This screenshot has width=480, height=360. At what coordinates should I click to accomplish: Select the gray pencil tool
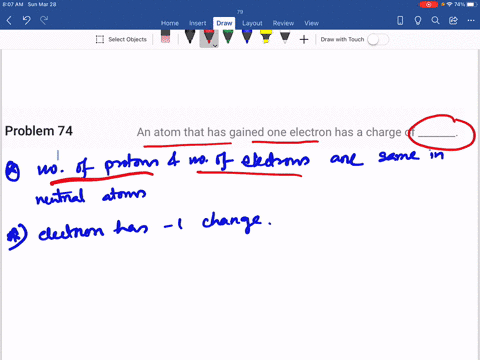click(285, 37)
